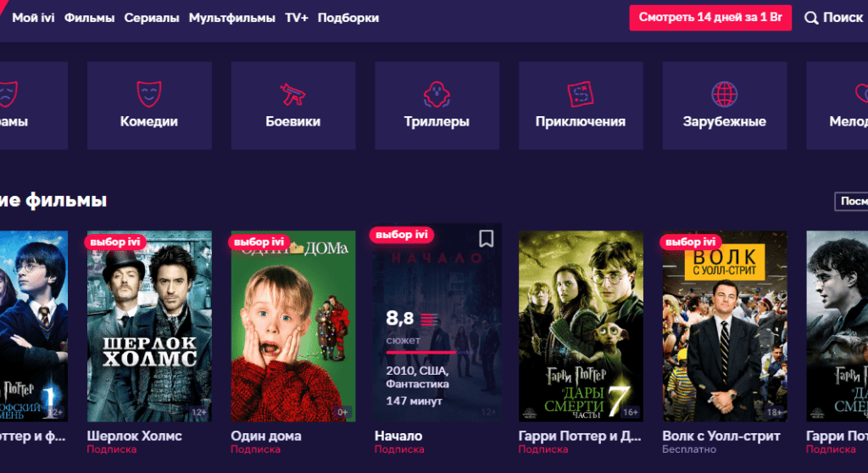
Task: Click the gun icon for Боевики
Action: (292, 94)
